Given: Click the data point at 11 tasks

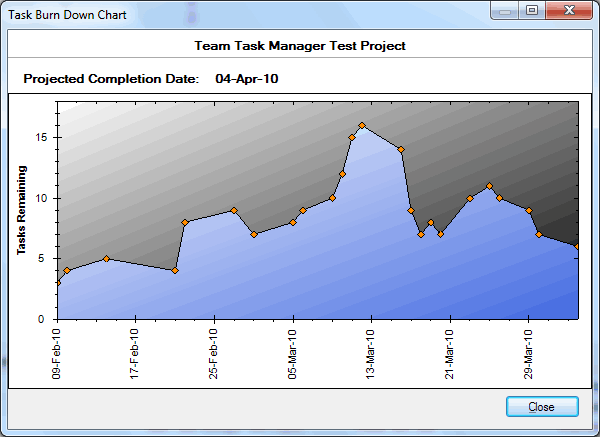Looking at the screenshot, I should tap(489, 186).
